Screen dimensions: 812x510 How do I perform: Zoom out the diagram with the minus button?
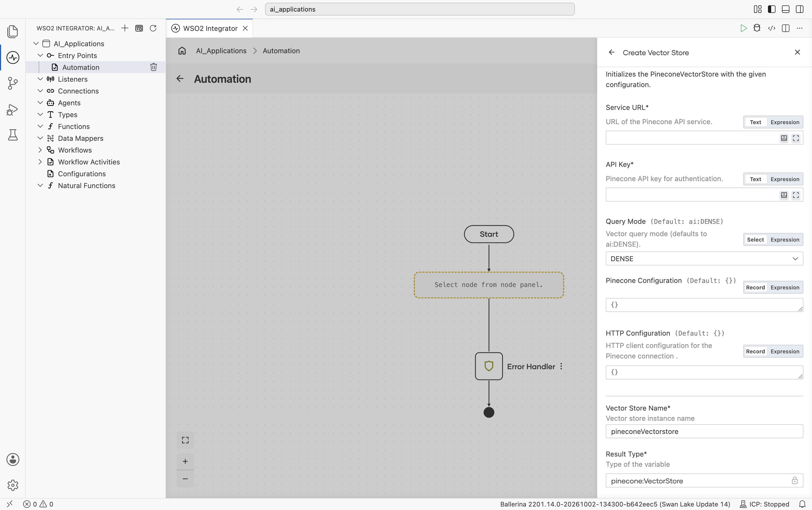point(185,479)
